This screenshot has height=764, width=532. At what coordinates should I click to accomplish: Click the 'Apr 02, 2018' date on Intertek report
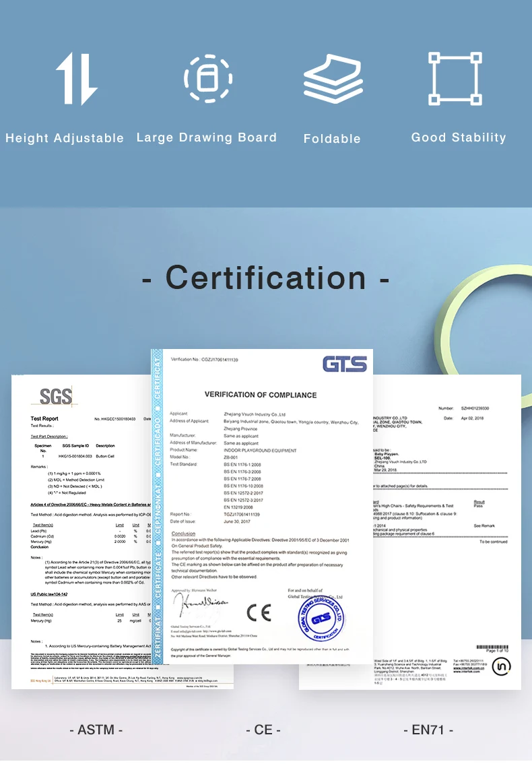472,418
